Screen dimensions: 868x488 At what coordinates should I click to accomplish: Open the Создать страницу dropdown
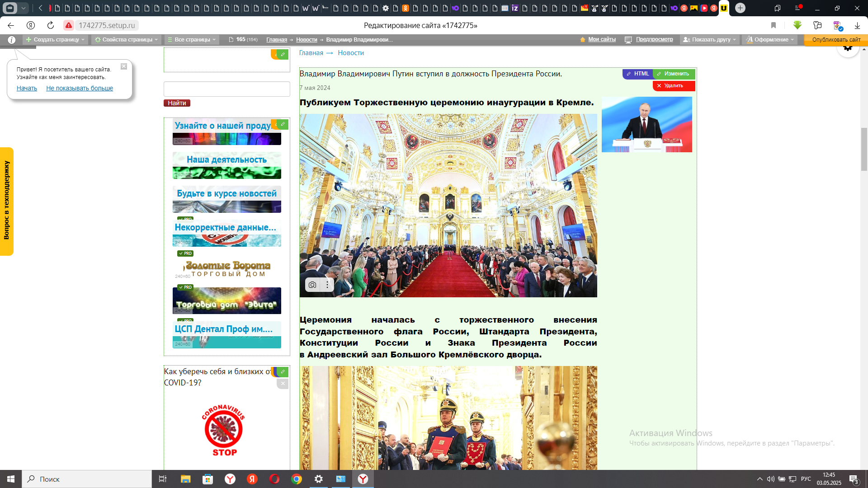point(55,40)
